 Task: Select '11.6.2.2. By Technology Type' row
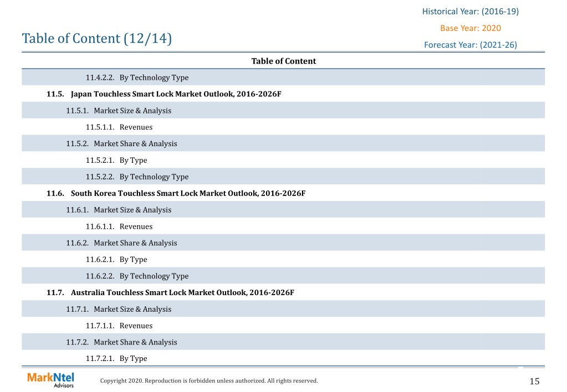tap(283, 276)
